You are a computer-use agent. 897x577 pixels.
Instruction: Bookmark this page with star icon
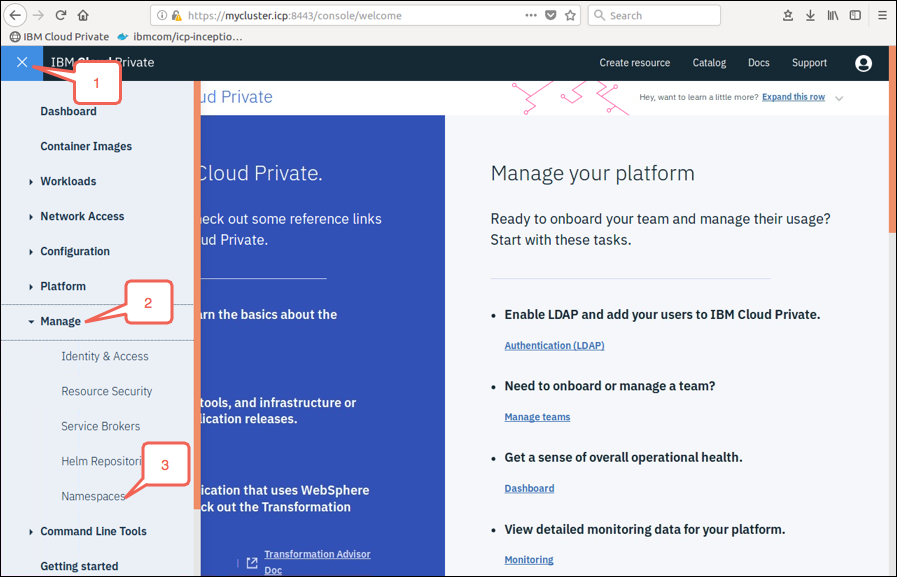(x=570, y=15)
